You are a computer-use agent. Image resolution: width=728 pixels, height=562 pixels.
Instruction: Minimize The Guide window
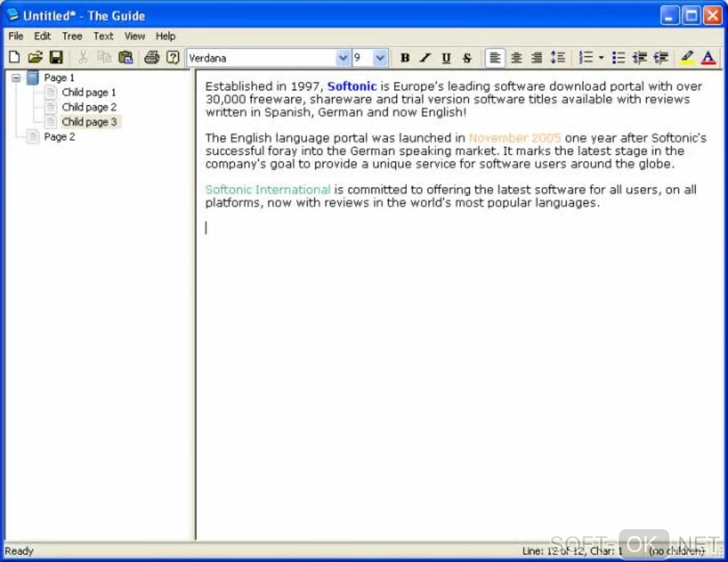point(669,16)
